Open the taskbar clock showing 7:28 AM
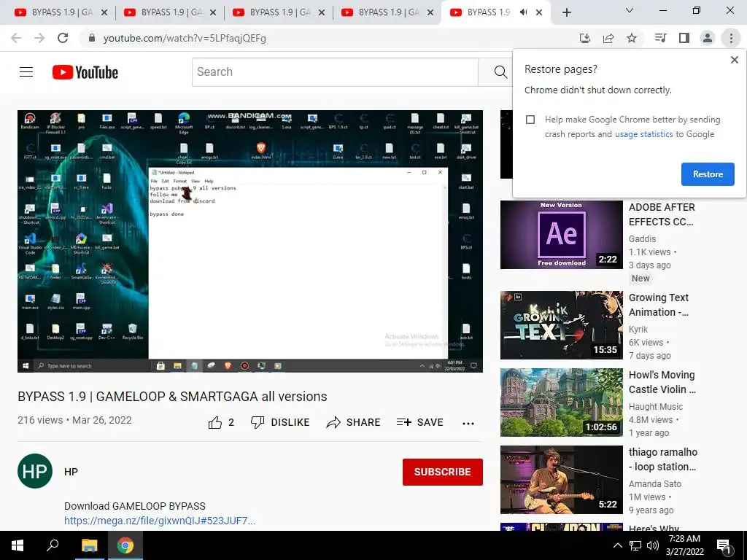This screenshot has width=747, height=560. point(684,545)
